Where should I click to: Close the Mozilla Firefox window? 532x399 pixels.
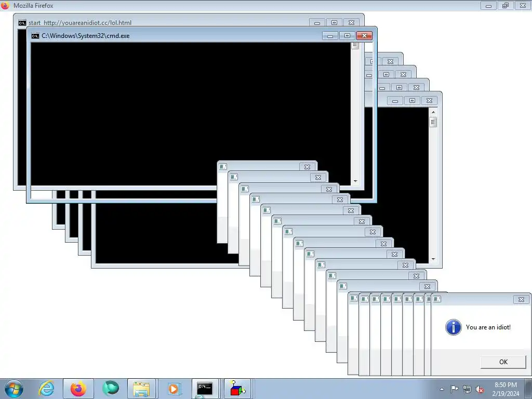click(x=523, y=5)
